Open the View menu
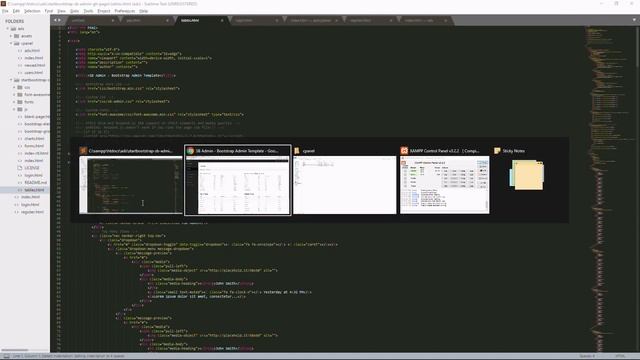Image resolution: width=640 pixels, height=360 pixels. [x=61, y=11]
